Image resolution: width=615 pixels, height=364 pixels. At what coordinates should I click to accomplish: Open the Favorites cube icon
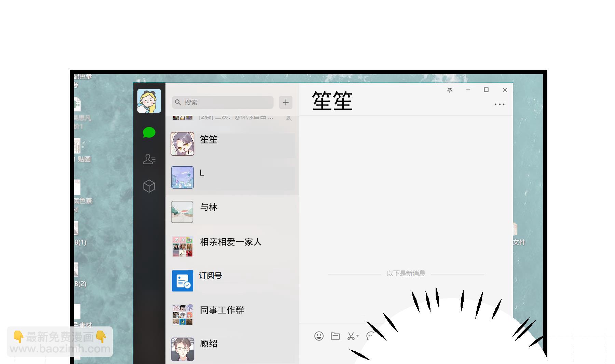click(x=149, y=186)
